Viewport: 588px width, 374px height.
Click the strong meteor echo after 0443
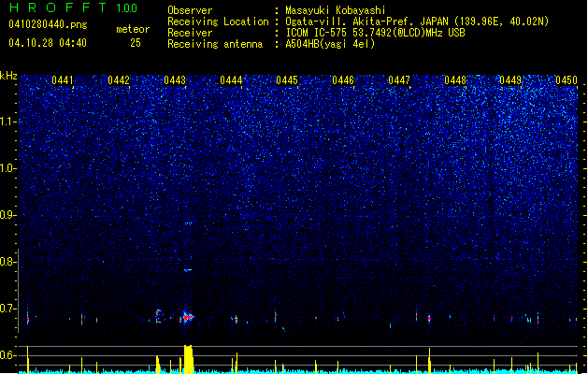click(188, 317)
